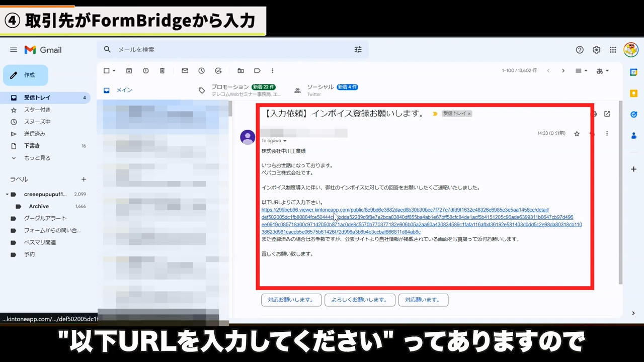
Task: Click smart reply 対応願います。
Action: 423,300
